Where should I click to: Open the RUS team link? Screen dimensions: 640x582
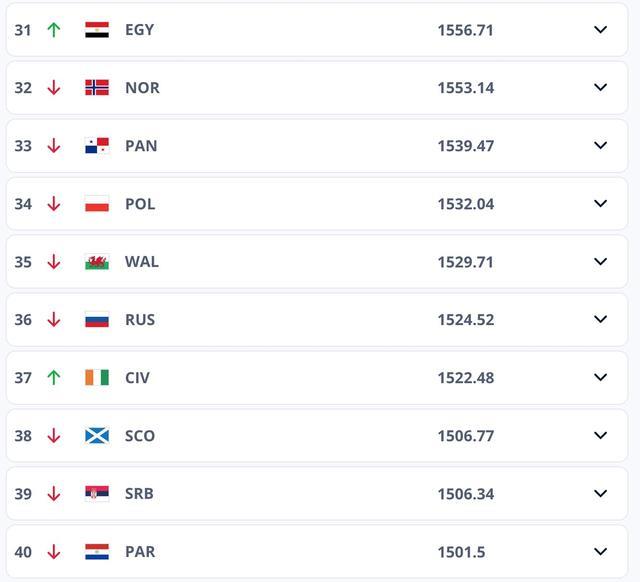pos(140,320)
